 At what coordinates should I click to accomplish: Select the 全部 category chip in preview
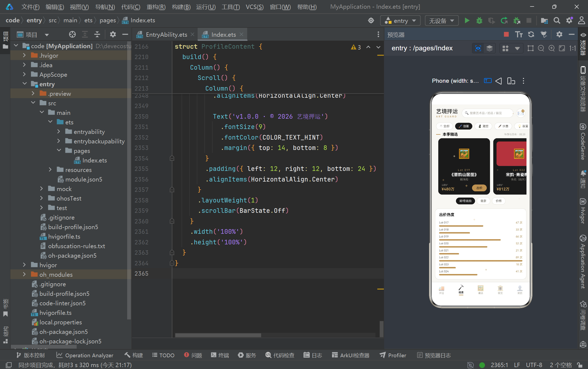pyautogui.click(x=445, y=126)
